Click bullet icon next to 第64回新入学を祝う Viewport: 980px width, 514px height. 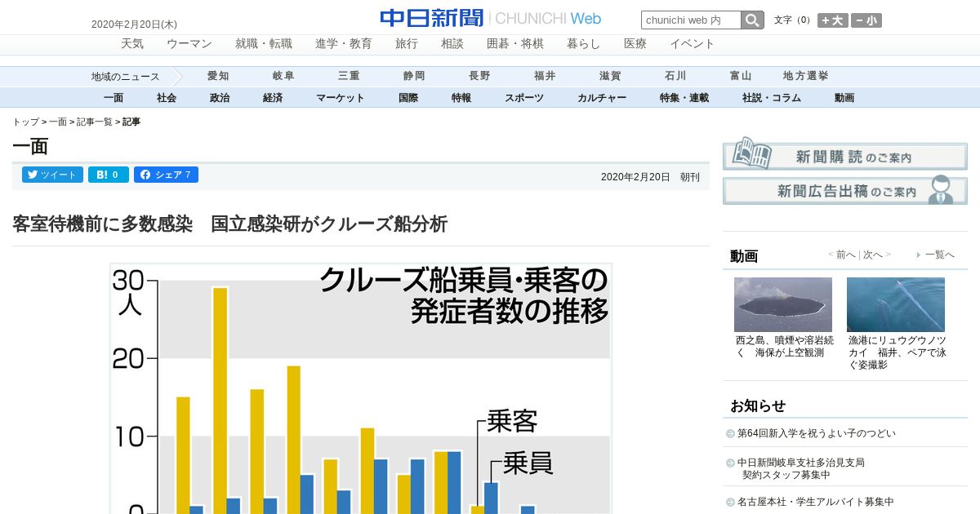pos(730,434)
